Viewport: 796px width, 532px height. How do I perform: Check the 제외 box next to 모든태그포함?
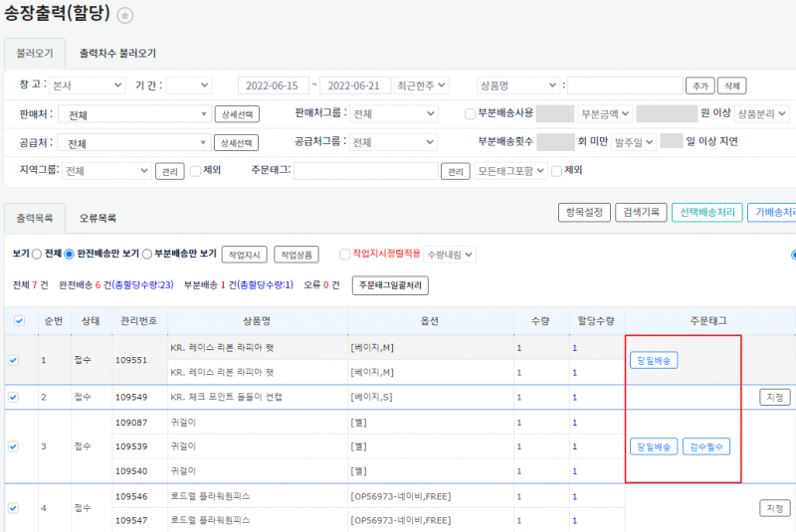(x=557, y=171)
